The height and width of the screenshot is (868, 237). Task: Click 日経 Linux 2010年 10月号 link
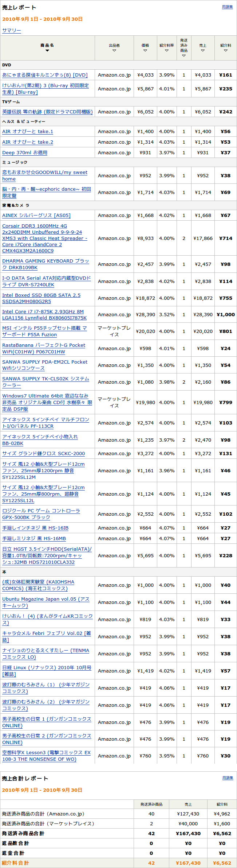click(x=47, y=671)
